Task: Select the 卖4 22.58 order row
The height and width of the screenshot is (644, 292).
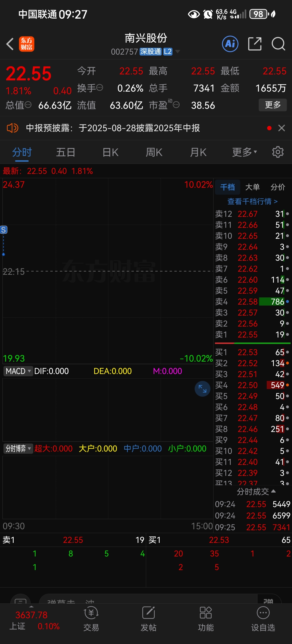Action: (252, 301)
